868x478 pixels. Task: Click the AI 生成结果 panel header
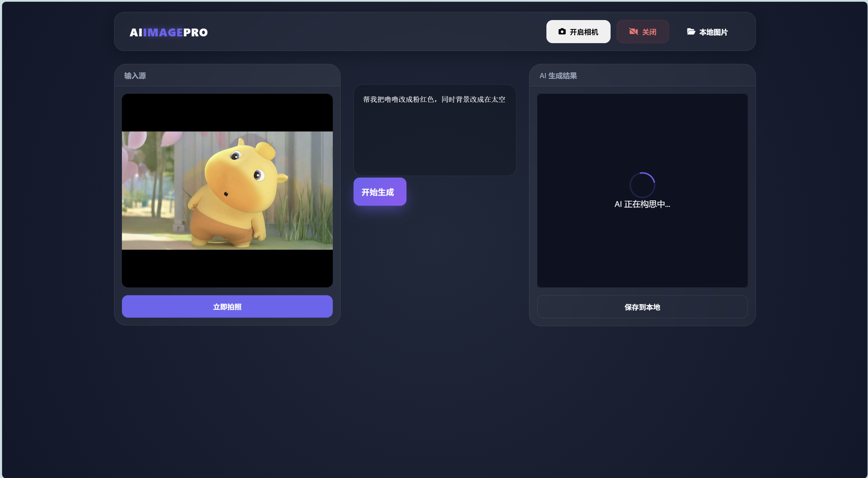tap(558, 76)
